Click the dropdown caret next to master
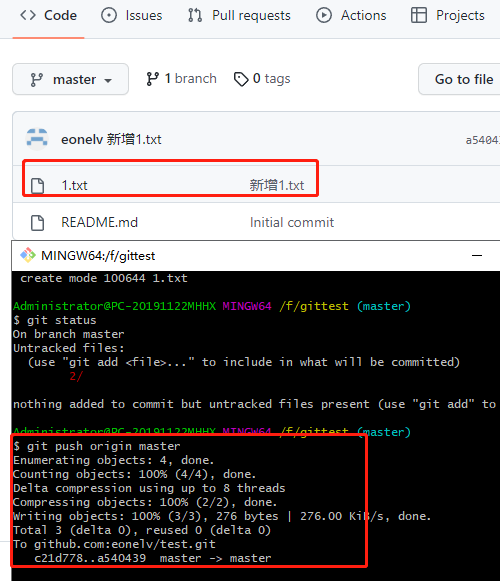 coord(108,80)
